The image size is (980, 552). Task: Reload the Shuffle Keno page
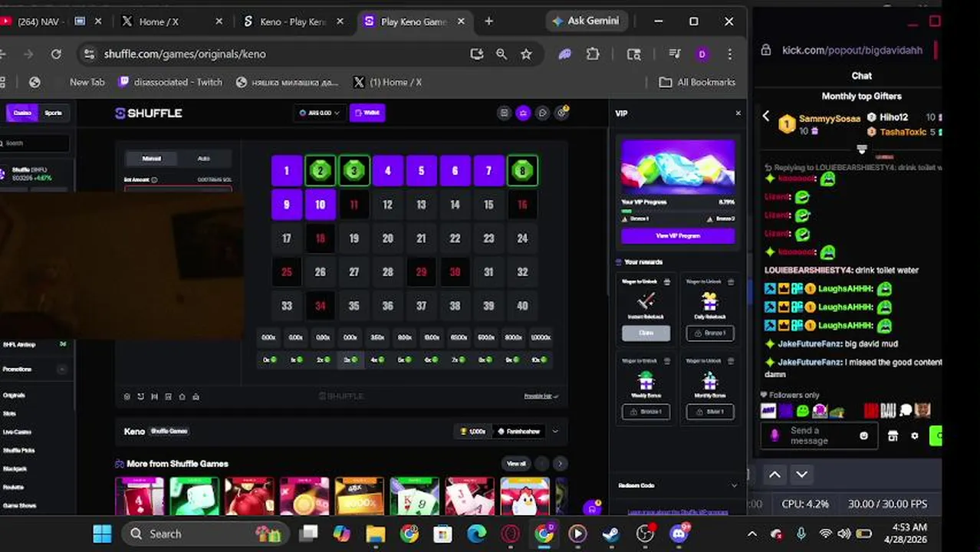(56, 54)
